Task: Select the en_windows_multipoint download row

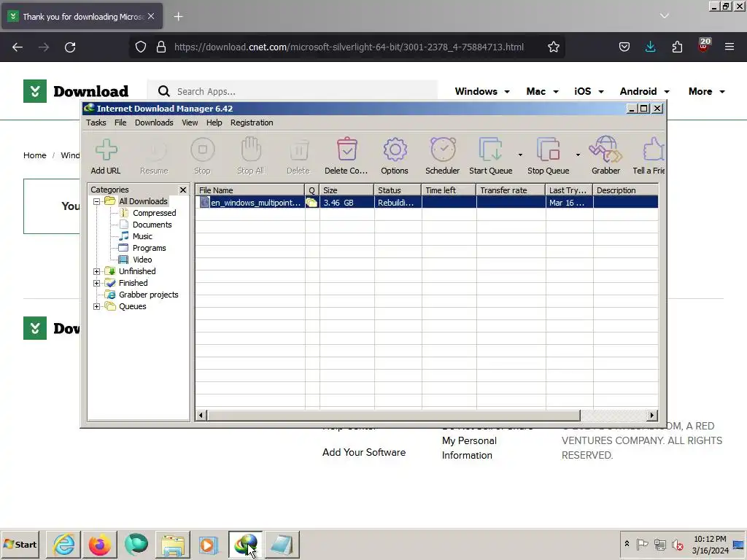Action: [427, 203]
